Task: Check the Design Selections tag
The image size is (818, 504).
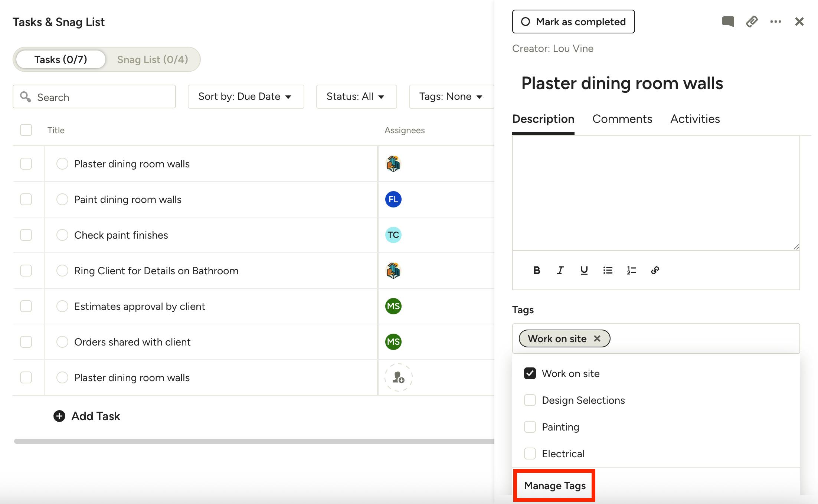Action: (530, 400)
